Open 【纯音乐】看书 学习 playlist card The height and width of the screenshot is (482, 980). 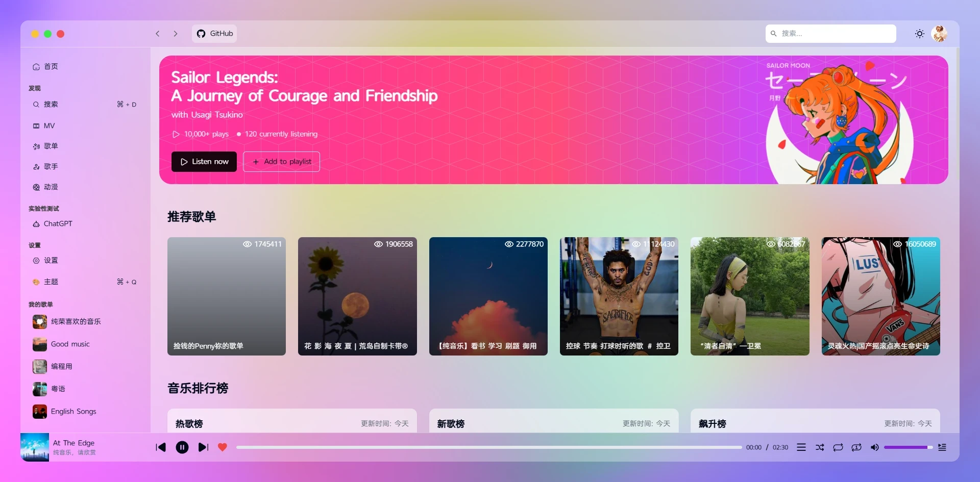point(488,296)
